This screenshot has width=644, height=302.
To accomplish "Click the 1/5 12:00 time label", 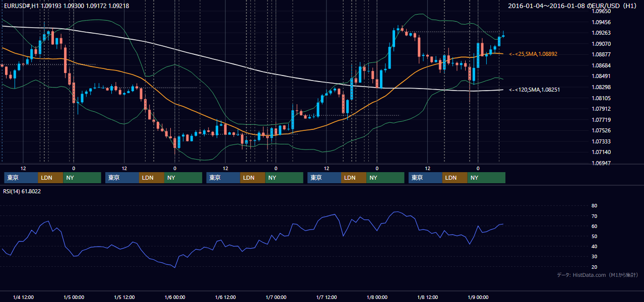I will (124, 297).
